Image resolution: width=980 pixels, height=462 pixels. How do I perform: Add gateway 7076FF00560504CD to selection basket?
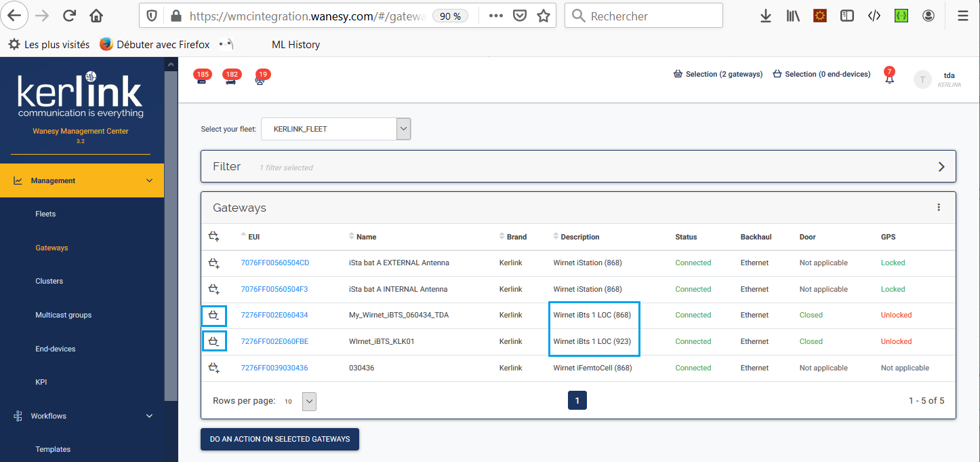click(213, 263)
